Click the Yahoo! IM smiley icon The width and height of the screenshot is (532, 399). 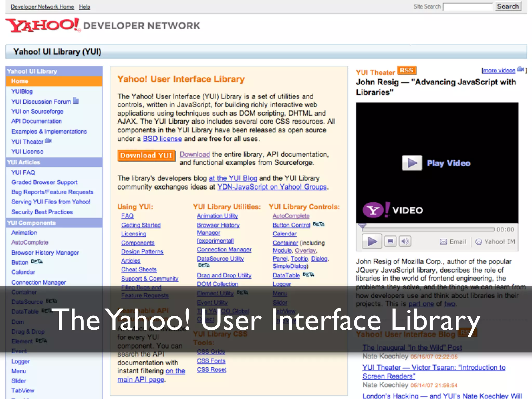click(x=478, y=242)
